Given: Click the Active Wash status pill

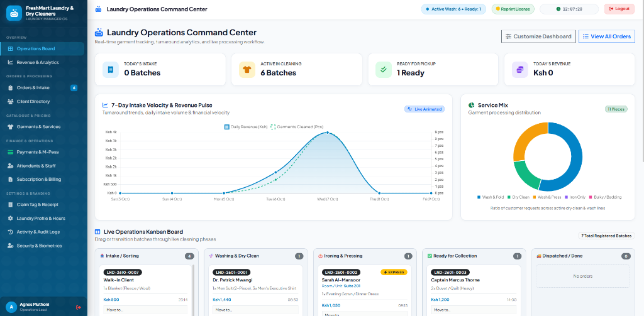Looking at the screenshot, I should pos(453,9).
